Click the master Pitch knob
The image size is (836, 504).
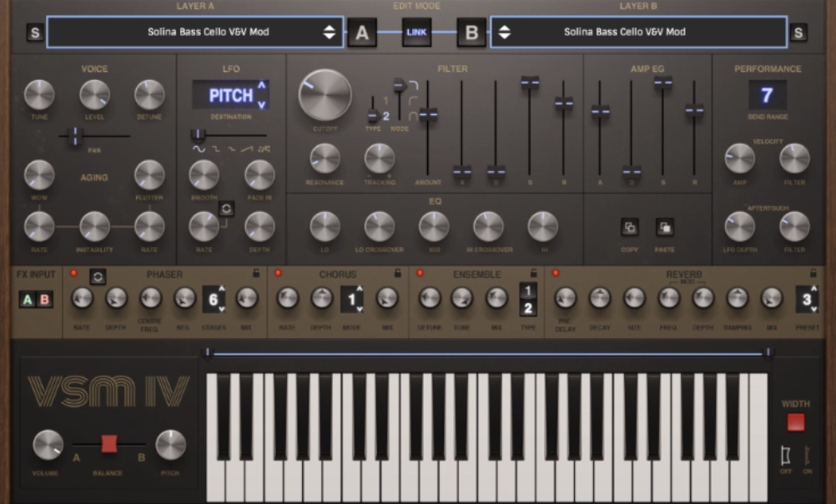click(170, 446)
